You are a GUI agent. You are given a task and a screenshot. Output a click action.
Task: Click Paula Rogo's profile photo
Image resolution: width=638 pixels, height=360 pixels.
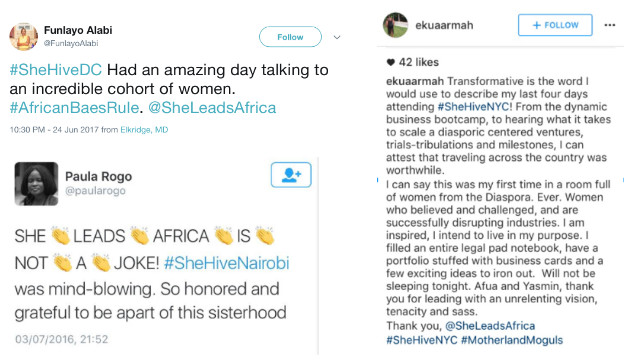pos(36,183)
